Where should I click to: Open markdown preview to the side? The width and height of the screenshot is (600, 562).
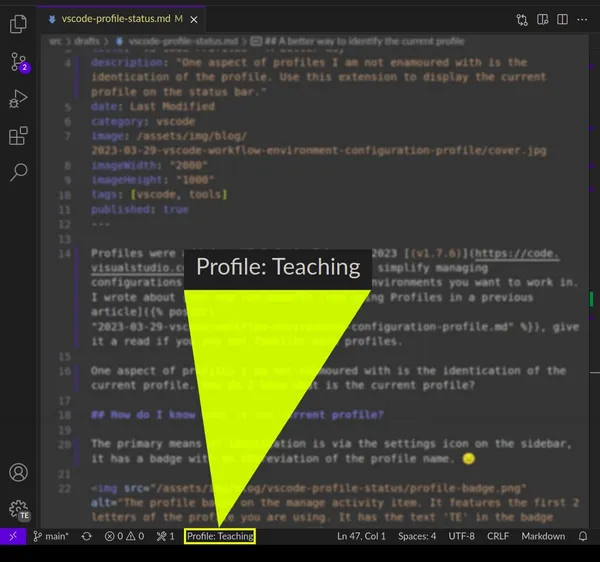click(x=542, y=20)
